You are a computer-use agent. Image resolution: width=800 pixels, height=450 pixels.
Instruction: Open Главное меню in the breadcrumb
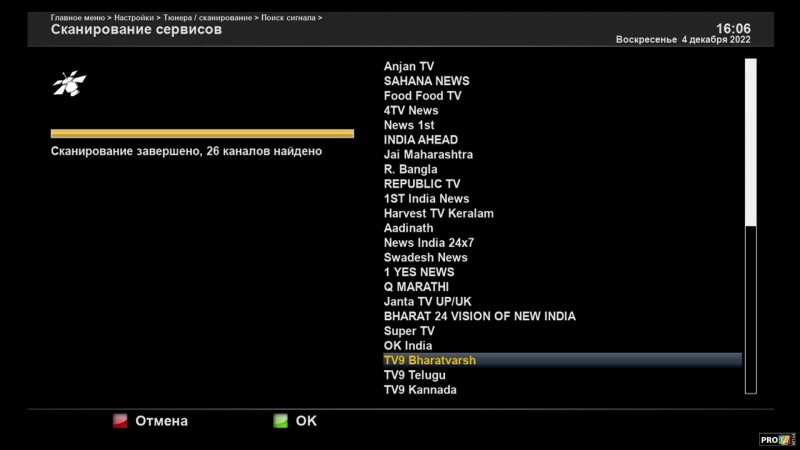click(x=78, y=18)
